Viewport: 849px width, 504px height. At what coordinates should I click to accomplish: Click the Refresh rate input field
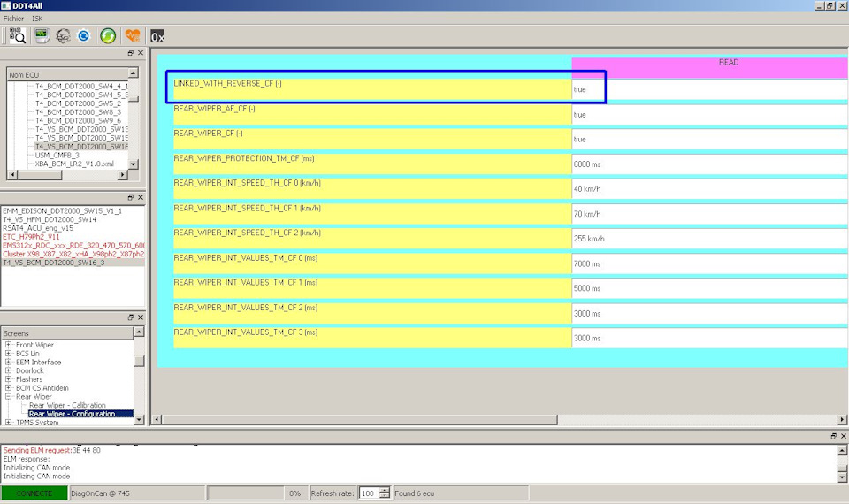coord(368,493)
